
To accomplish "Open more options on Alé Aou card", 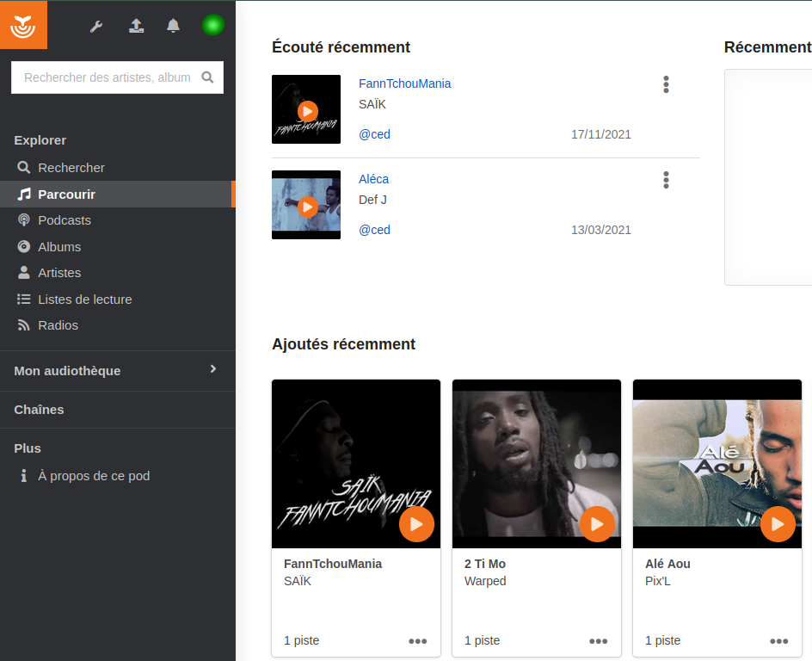I will pos(778,641).
